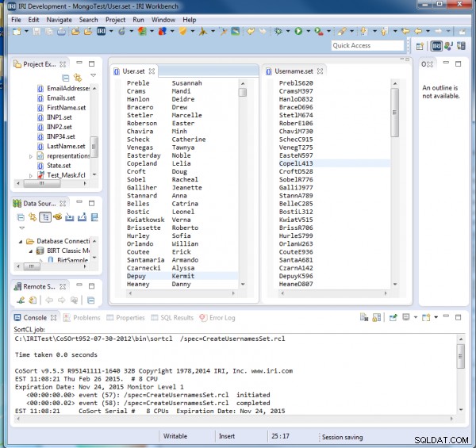The height and width of the screenshot is (448, 476).
Task: Select State.set file
Action: click(59, 166)
